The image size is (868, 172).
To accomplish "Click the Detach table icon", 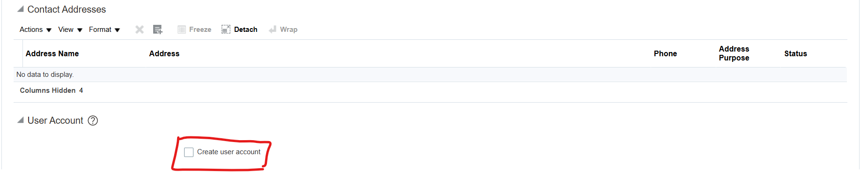I will click(226, 30).
